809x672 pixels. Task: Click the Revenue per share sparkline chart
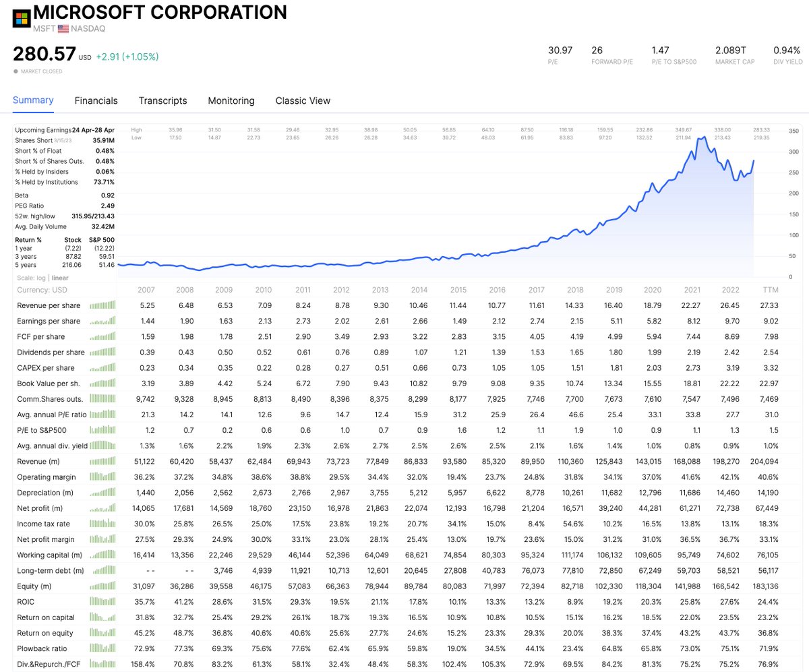pyautogui.click(x=102, y=305)
